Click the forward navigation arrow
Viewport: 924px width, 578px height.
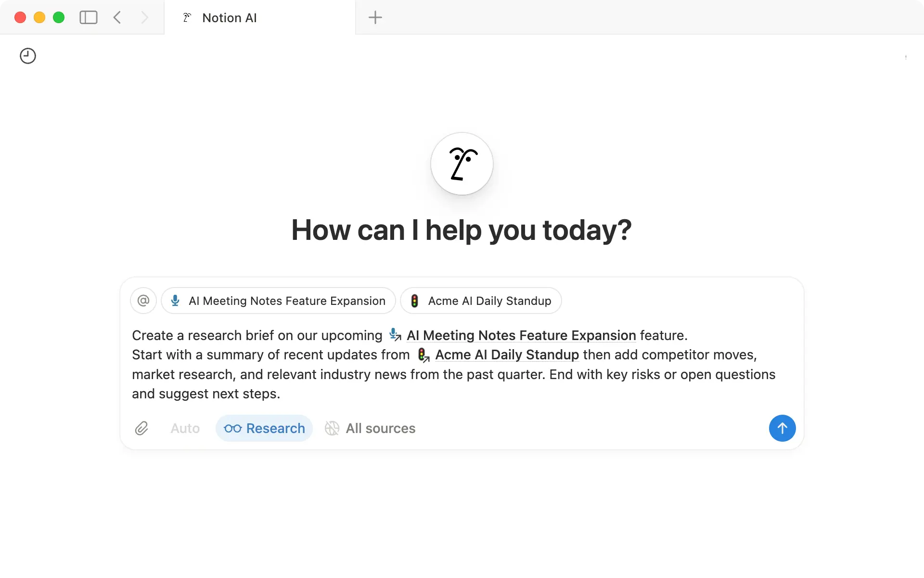(145, 17)
